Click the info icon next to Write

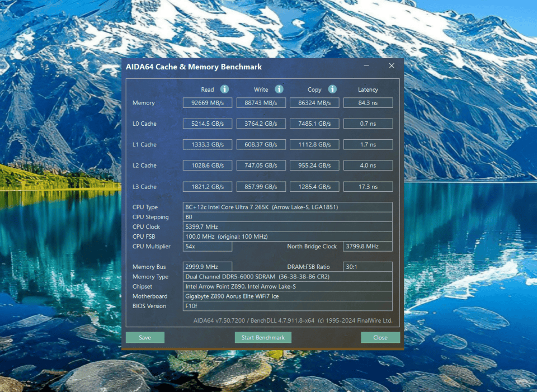click(x=279, y=89)
